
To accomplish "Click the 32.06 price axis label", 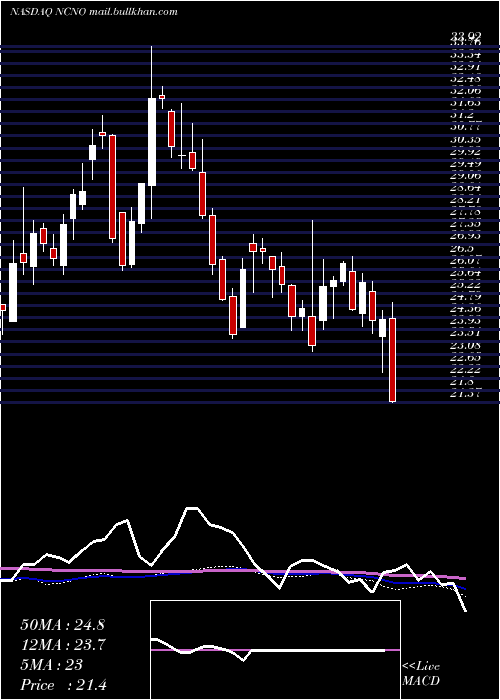I will [x=466, y=91].
